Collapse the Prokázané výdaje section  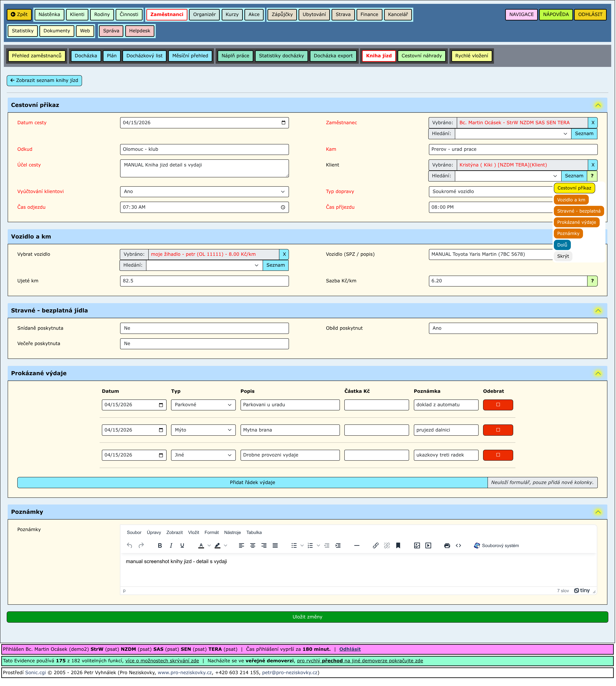tap(598, 373)
